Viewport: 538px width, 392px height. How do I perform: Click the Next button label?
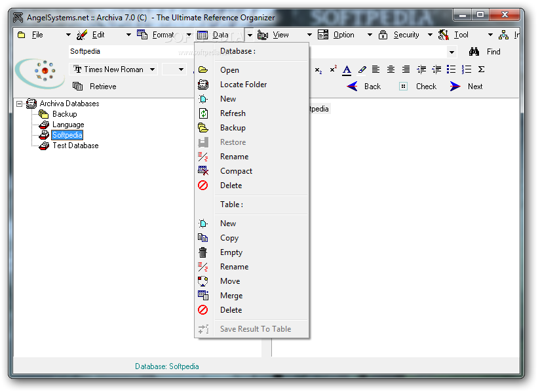point(475,87)
